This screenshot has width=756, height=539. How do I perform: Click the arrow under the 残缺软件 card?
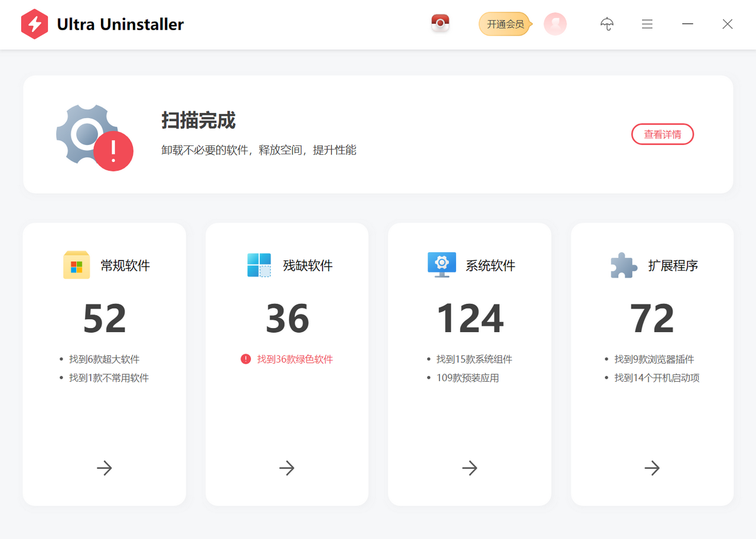286,468
